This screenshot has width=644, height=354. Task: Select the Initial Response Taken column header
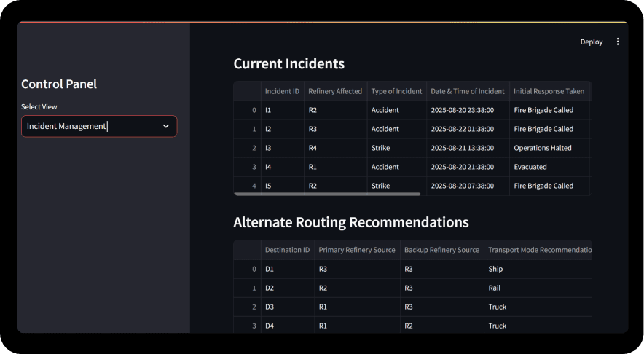(x=548, y=91)
